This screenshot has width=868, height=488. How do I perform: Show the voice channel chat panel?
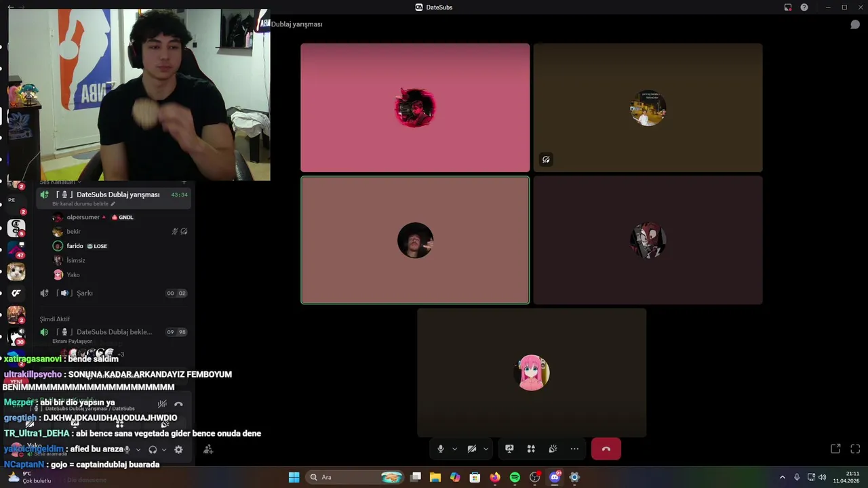(855, 24)
